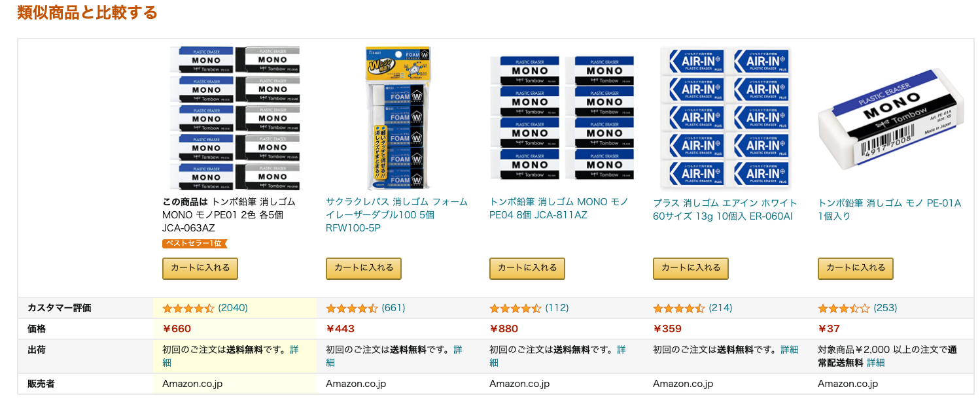Open the サクラクレパス フォームイレーザーダブル100 product link
The image size is (980, 404).
[396, 214]
